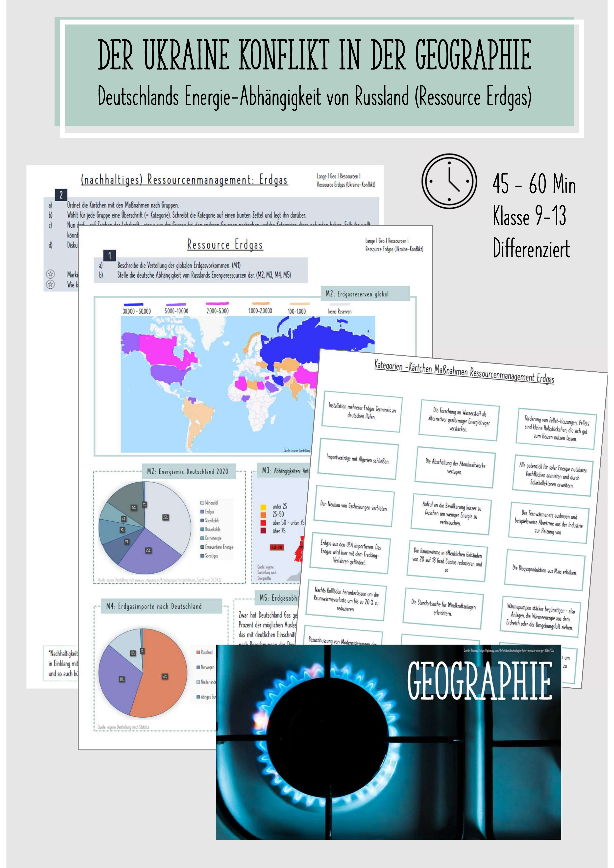Click the gas flame GEOGRAPHIE photo
Viewport: 614px width, 868px height.
pyautogui.click(x=388, y=742)
